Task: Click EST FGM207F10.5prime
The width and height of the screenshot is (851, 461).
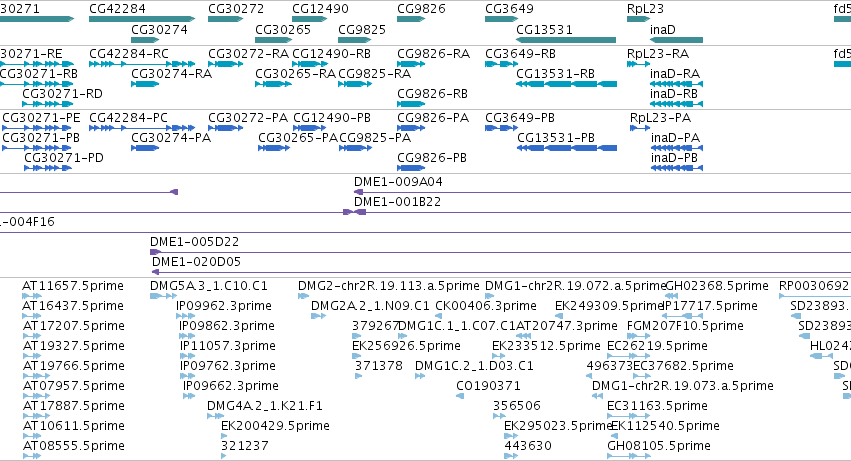Action: 685,326
